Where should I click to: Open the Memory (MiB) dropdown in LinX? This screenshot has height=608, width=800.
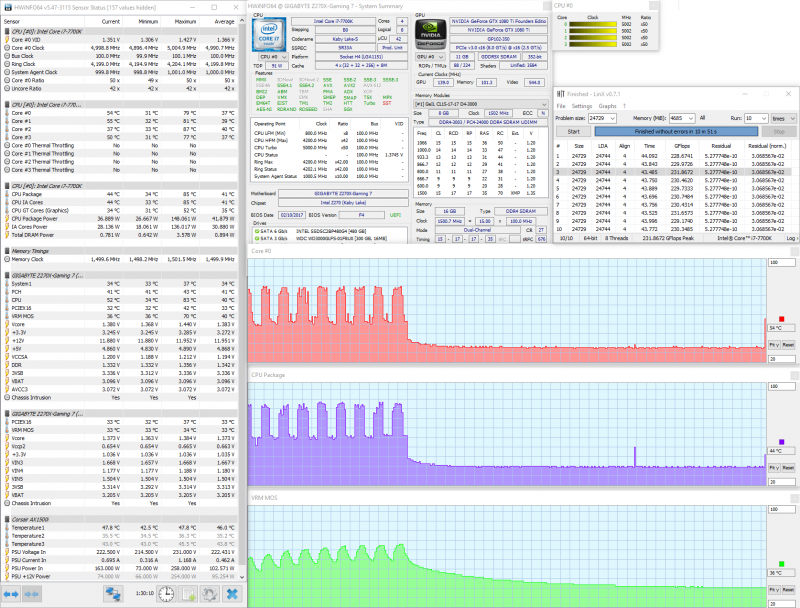(x=691, y=118)
